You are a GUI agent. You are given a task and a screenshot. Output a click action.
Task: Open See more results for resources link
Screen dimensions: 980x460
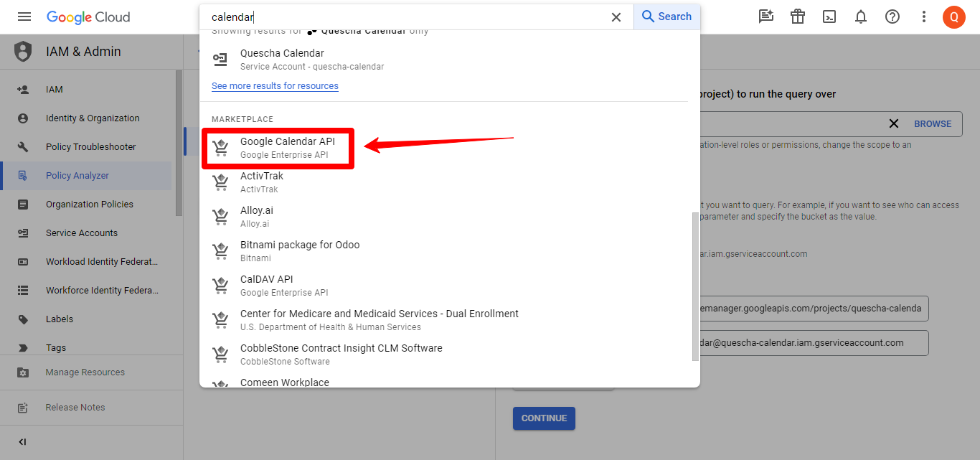click(275, 86)
